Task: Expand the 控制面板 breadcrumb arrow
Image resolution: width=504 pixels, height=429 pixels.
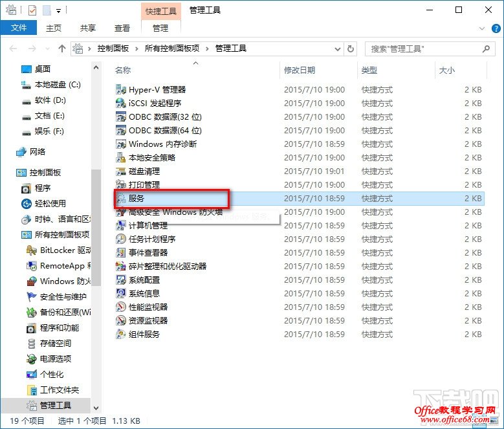Action: (x=137, y=49)
